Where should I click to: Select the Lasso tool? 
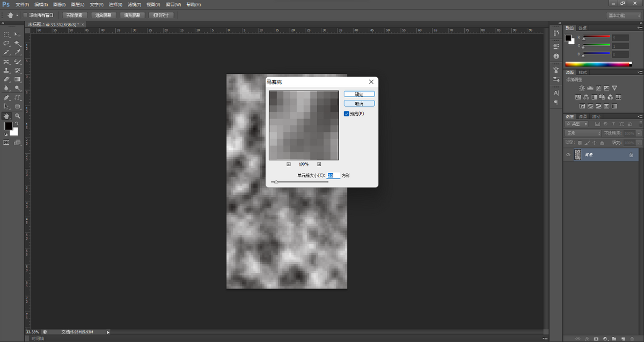click(x=6, y=43)
